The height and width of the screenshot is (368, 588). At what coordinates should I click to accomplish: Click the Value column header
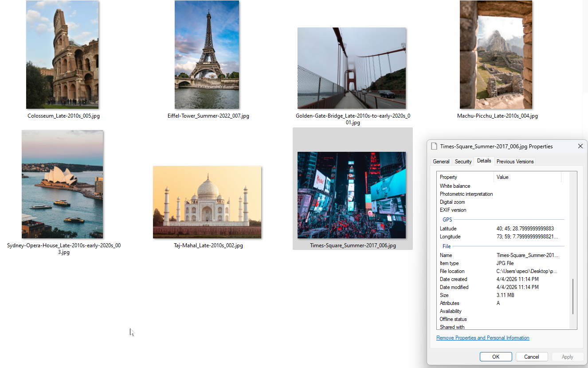pyautogui.click(x=527, y=177)
